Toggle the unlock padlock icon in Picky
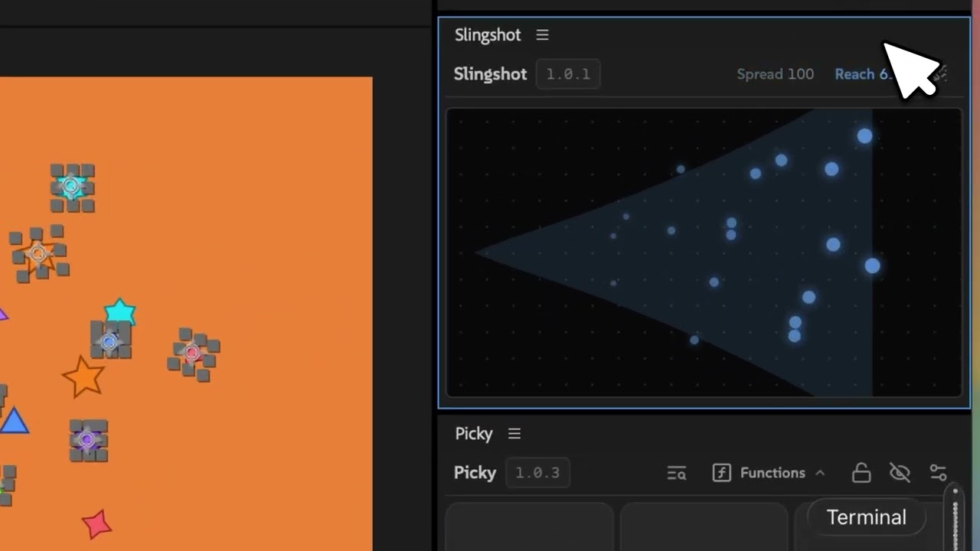The width and height of the screenshot is (980, 551). coord(861,473)
